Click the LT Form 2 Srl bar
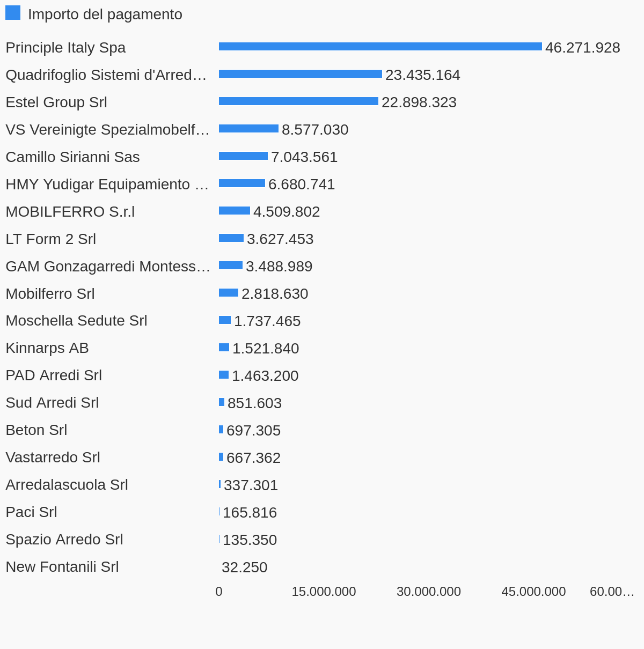The image size is (644, 649). tap(231, 238)
